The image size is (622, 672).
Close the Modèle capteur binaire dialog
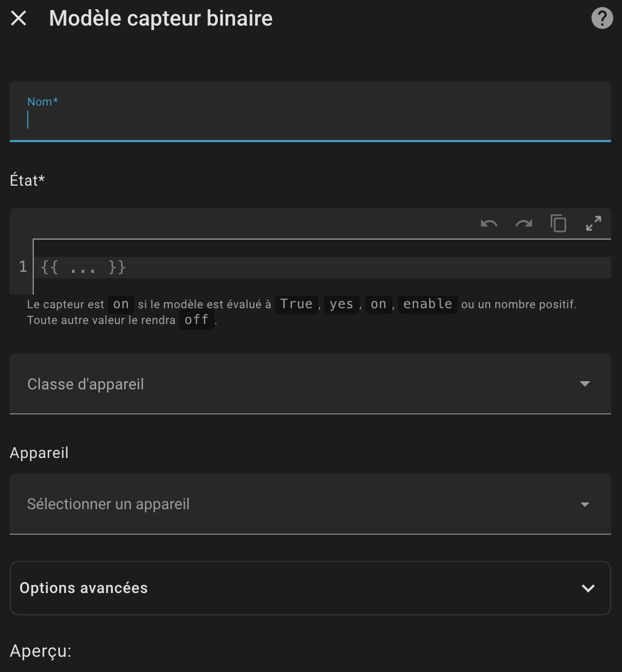[x=19, y=19]
